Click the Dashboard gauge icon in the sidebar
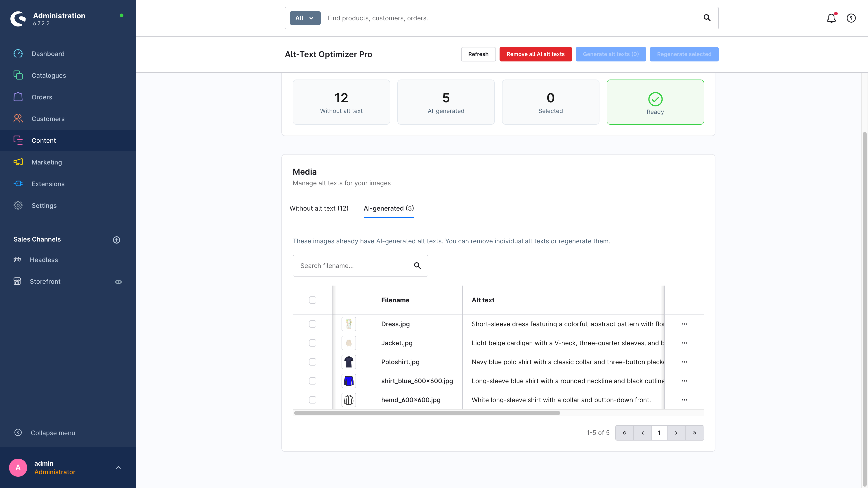This screenshot has width=868, height=488. [x=18, y=54]
